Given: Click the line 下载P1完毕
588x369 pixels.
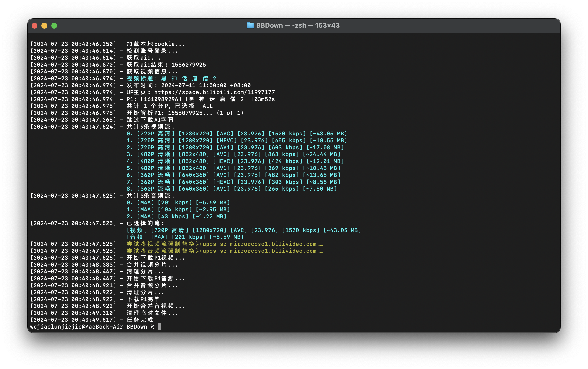Looking at the screenshot, I should pyautogui.click(x=143, y=299).
